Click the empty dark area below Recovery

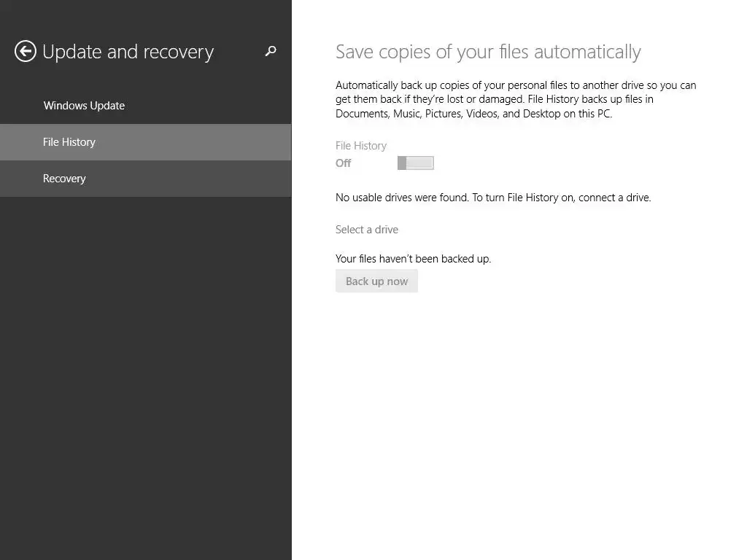coord(146,365)
